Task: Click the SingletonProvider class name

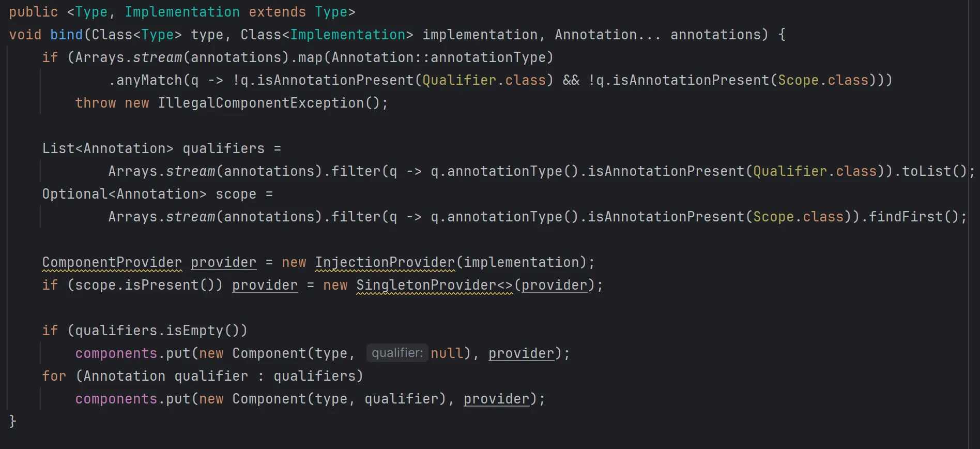Action: pyautogui.click(x=426, y=285)
